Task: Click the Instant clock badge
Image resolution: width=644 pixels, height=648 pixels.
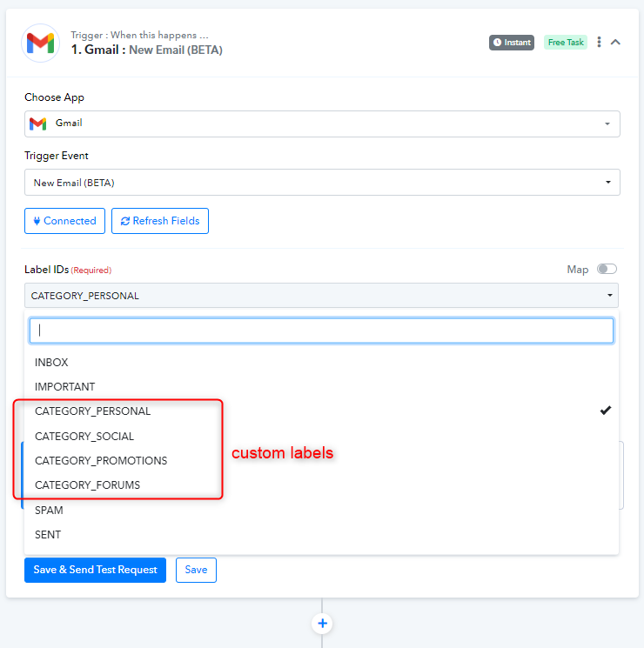Action: pos(511,42)
